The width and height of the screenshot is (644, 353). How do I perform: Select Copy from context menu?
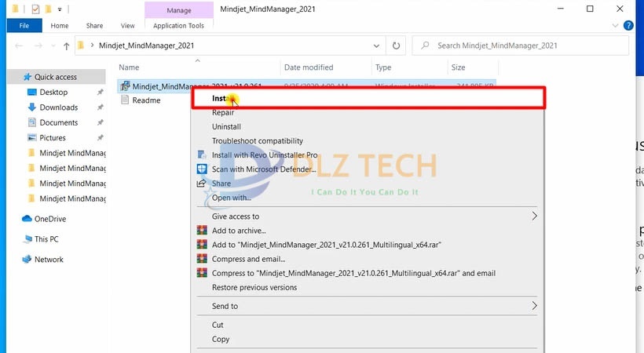pos(221,339)
